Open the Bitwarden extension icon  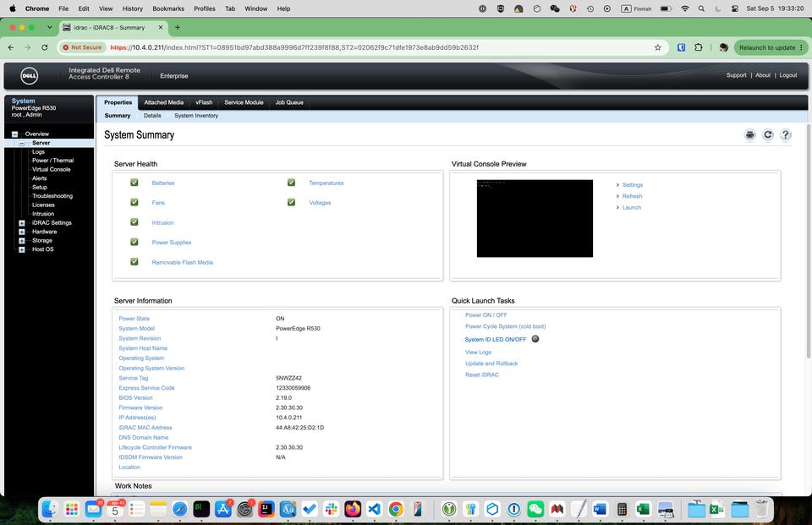tap(682, 47)
